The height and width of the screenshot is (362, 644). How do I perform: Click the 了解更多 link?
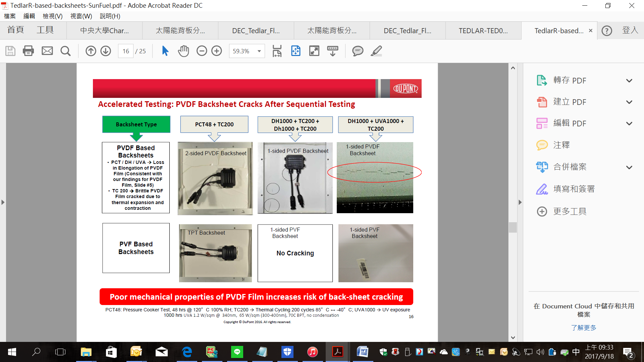(584, 327)
